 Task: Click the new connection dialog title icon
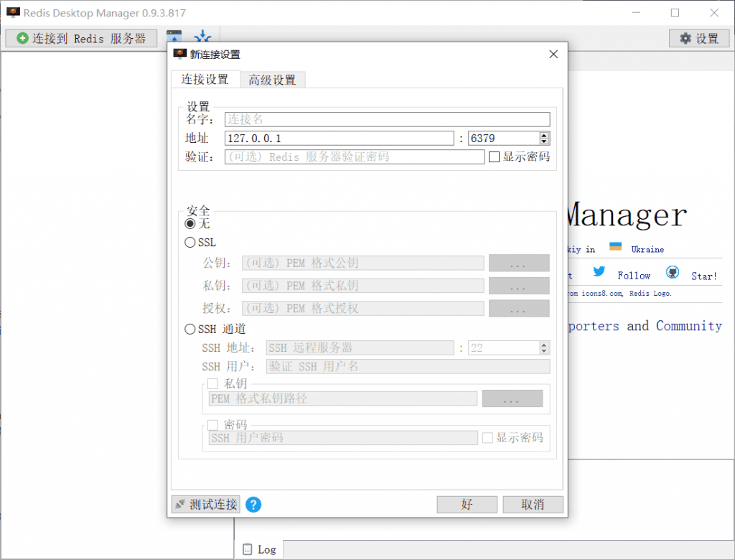point(179,54)
